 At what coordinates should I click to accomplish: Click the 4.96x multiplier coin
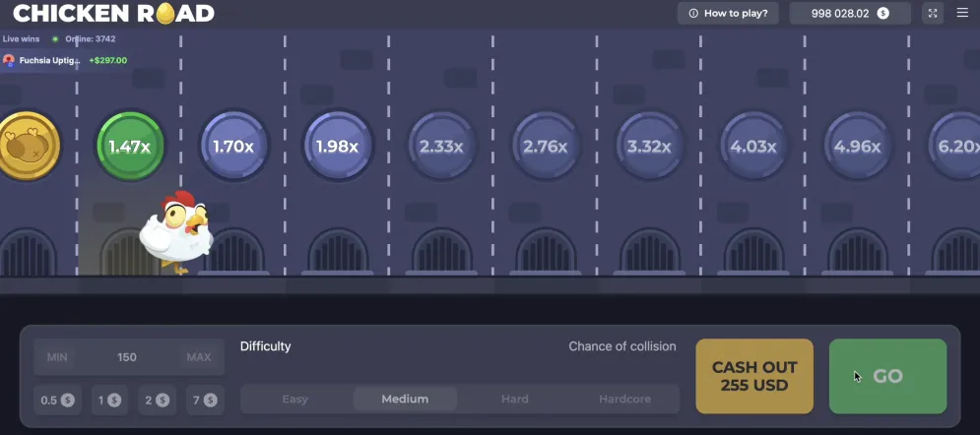(x=857, y=146)
